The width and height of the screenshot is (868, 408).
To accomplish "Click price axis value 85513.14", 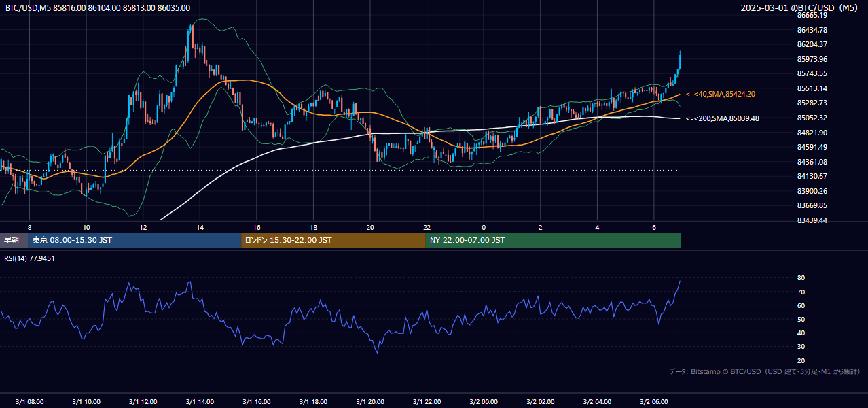I will (812, 88).
